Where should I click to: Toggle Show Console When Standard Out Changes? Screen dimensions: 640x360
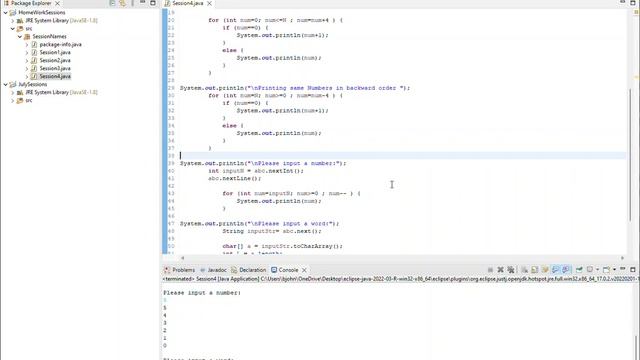[x=556, y=270]
